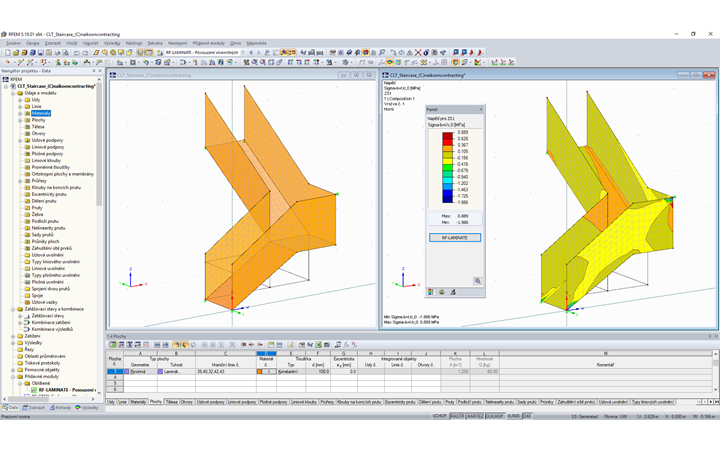Screen dimensions: 720x450
Task: Collapse Zatěžovací stavy a kombinace node
Action: pos(13,309)
